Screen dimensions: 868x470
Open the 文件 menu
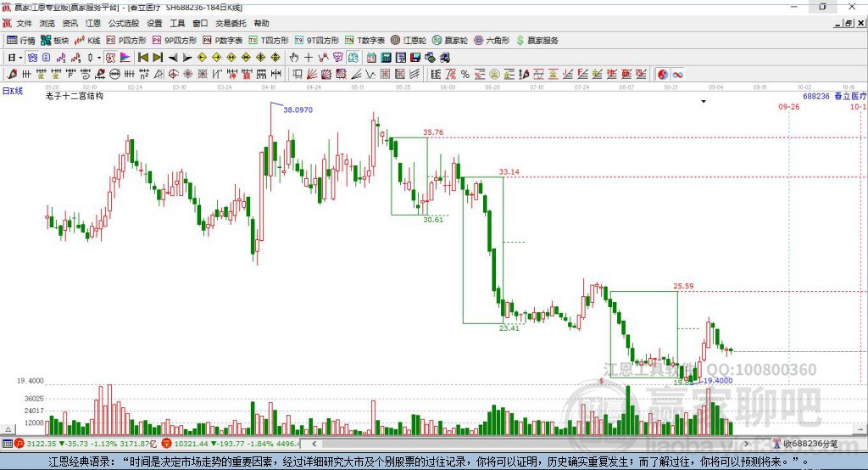[25, 23]
